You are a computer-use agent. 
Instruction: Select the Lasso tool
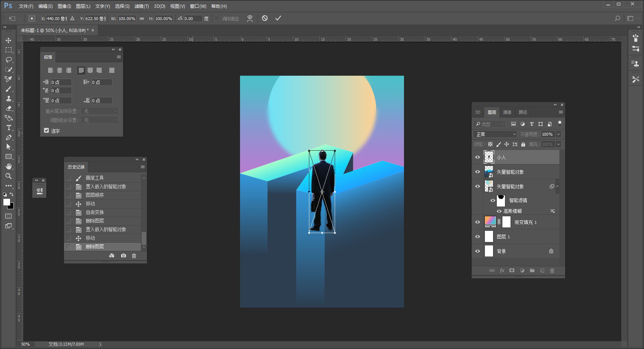(x=9, y=60)
